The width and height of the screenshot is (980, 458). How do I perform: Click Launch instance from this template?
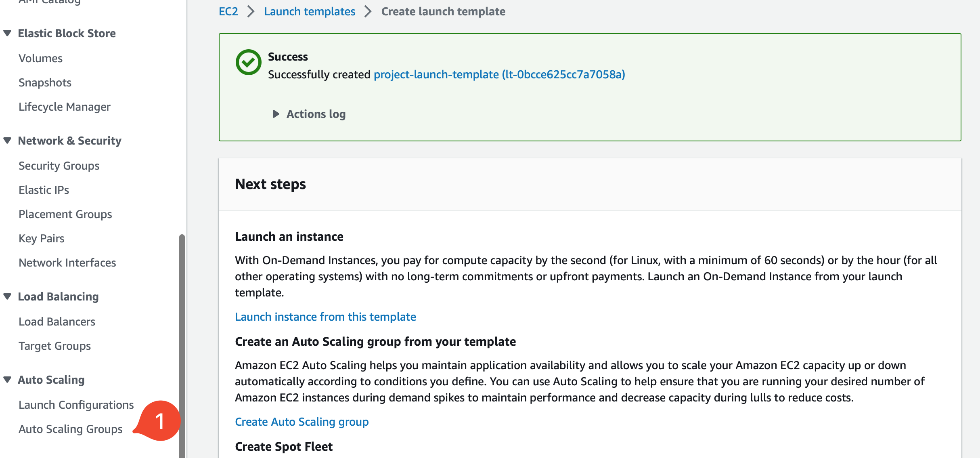point(325,317)
